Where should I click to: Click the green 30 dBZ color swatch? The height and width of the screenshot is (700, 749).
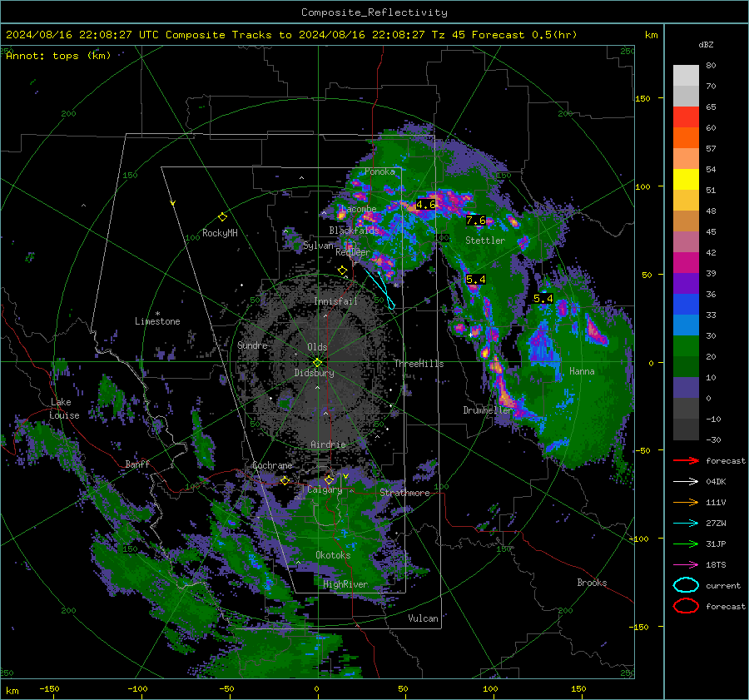tap(686, 346)
